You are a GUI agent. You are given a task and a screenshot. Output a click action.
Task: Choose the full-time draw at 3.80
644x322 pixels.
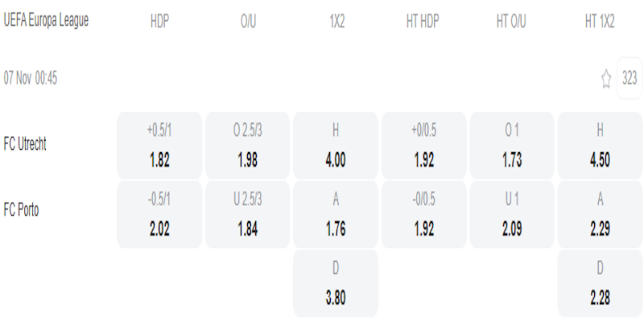(x=335, y=283)
